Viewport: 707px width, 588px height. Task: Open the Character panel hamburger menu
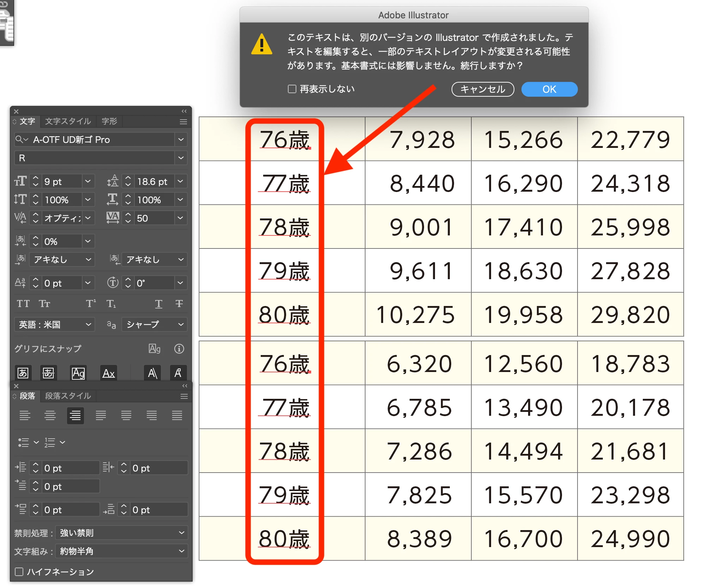[x=183, y=122]
